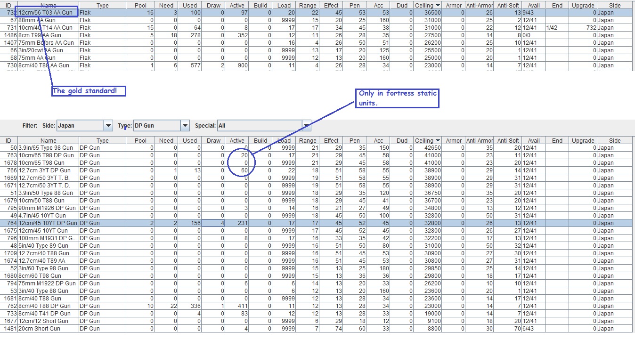The image size is (635, 364).
Task: Select the 12.7cm/50 3YT T. D. row
Action: click(316, 186)
